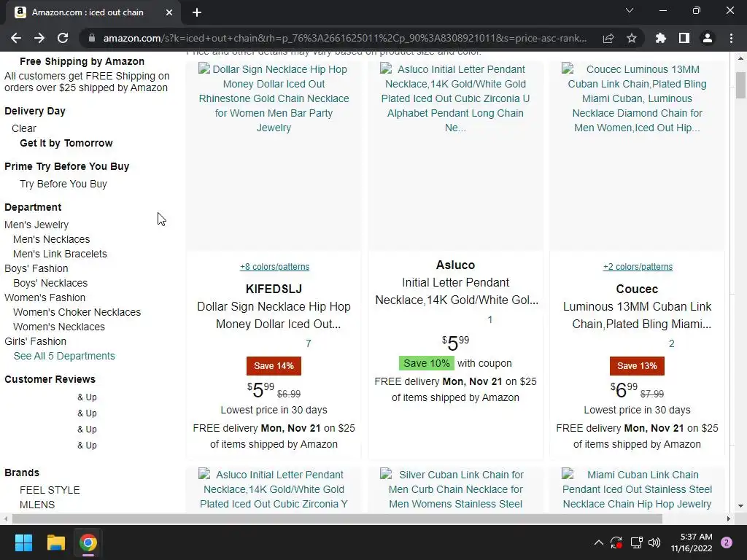Go forward in browser history
This screenshot has height=560, width=747.
39,38
